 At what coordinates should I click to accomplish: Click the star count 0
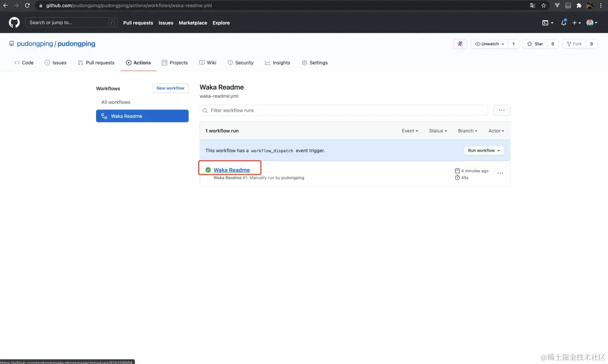[553, 44]
